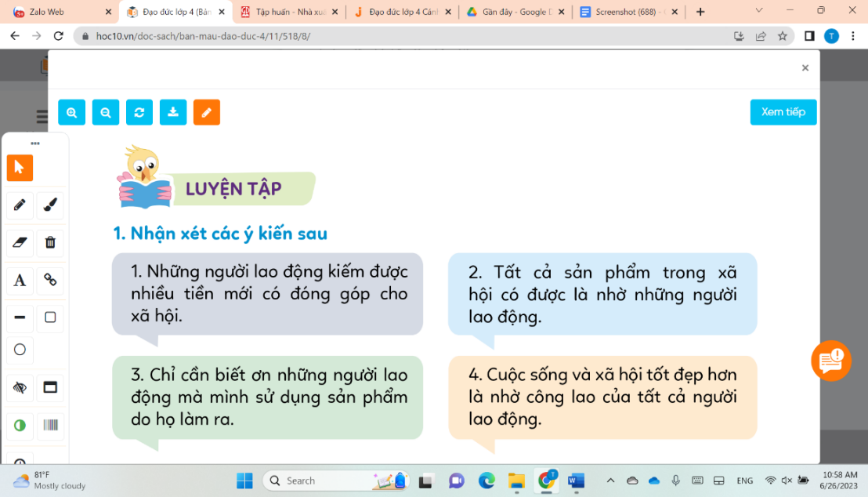The image size is (868, 497).
Task: Click the zoom in button on the toolbar
Action: click(71, 112)
